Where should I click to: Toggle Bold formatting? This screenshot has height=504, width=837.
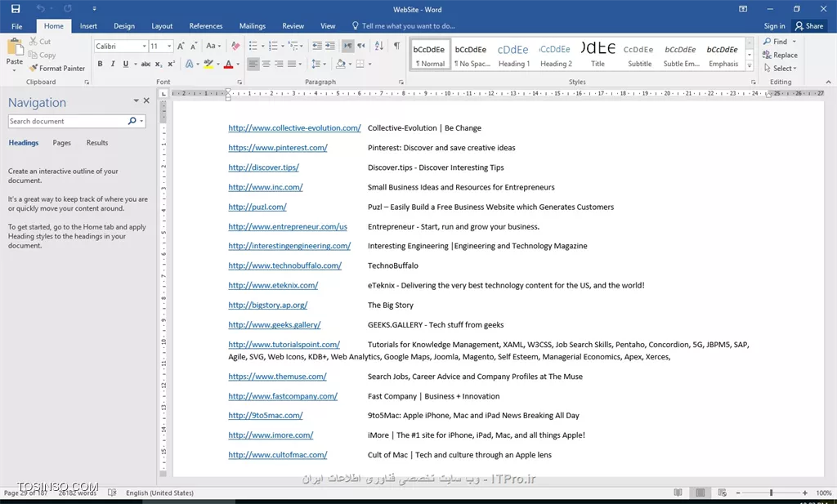[100, 64]
